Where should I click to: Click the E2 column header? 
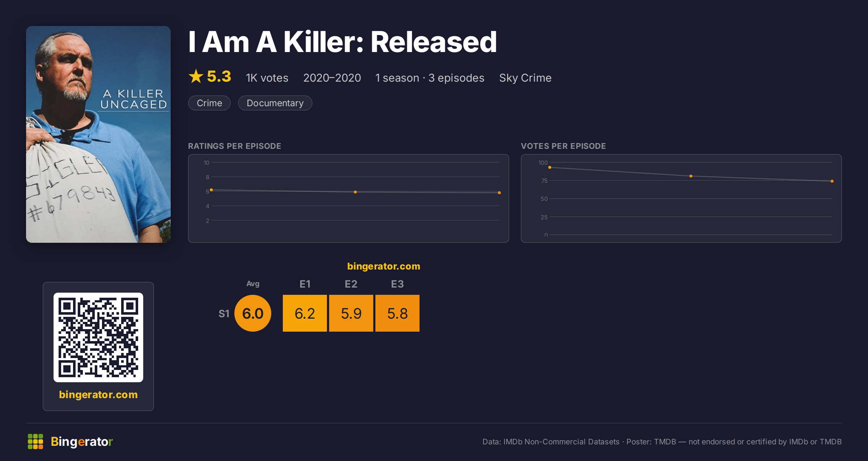351,284
